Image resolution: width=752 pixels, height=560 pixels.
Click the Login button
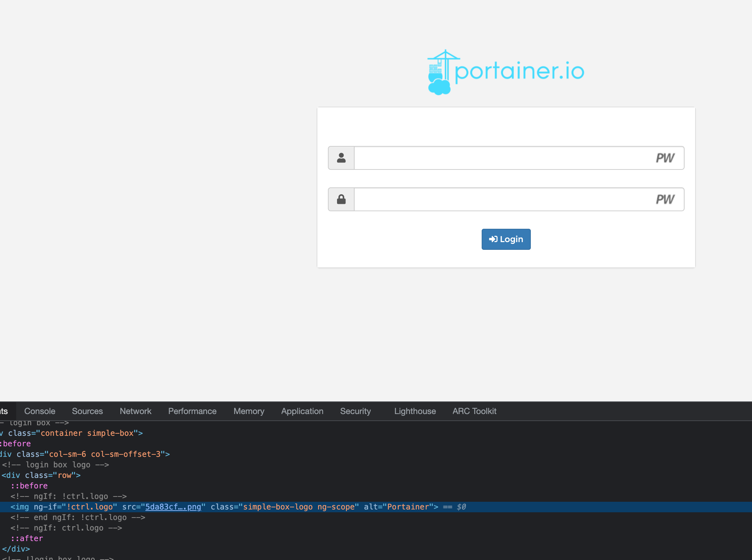tap(506, 239)
